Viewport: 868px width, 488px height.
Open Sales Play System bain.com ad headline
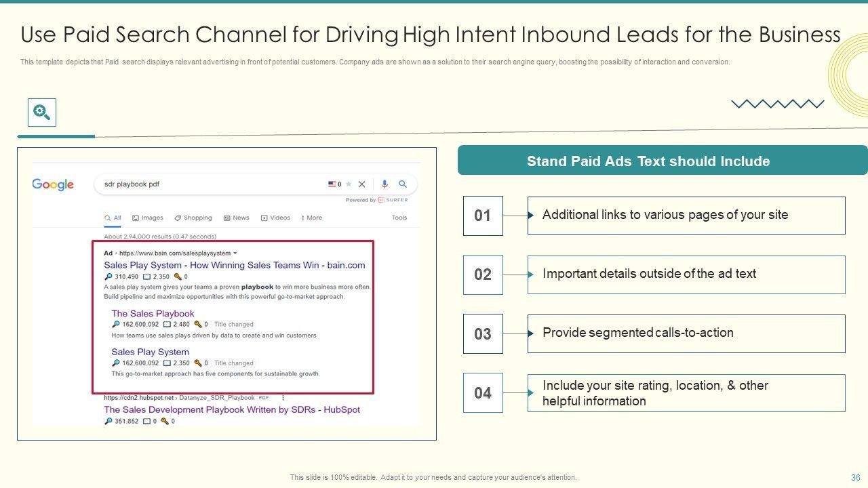(x=234, y=265)
